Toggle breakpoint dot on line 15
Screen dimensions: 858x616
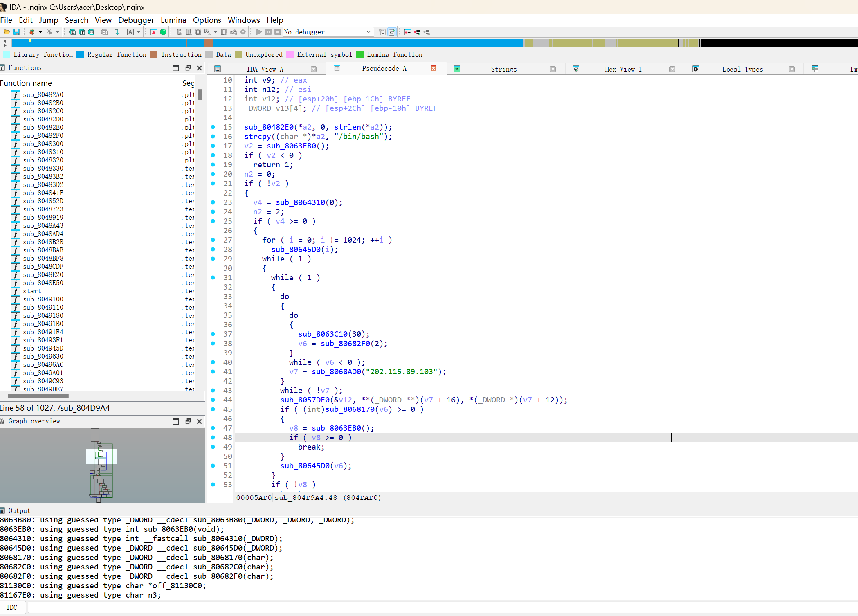click(213, 127)
